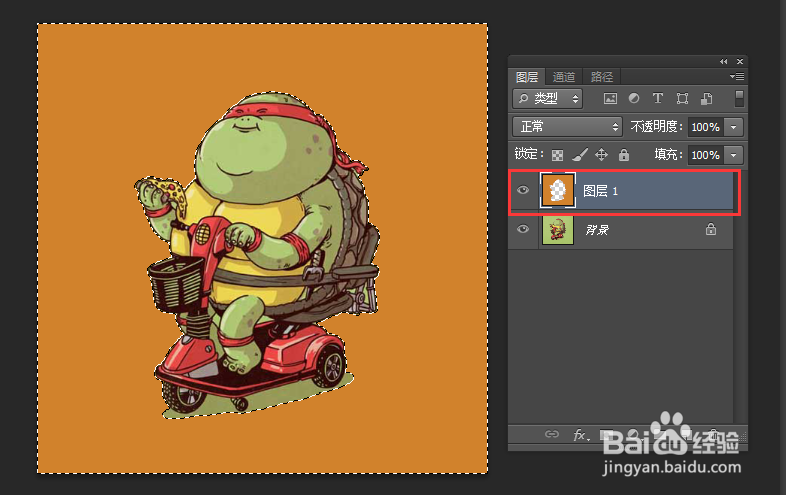Click the type layer filter (T) icon
Screen dimensions: 786x495
[658, 98]
